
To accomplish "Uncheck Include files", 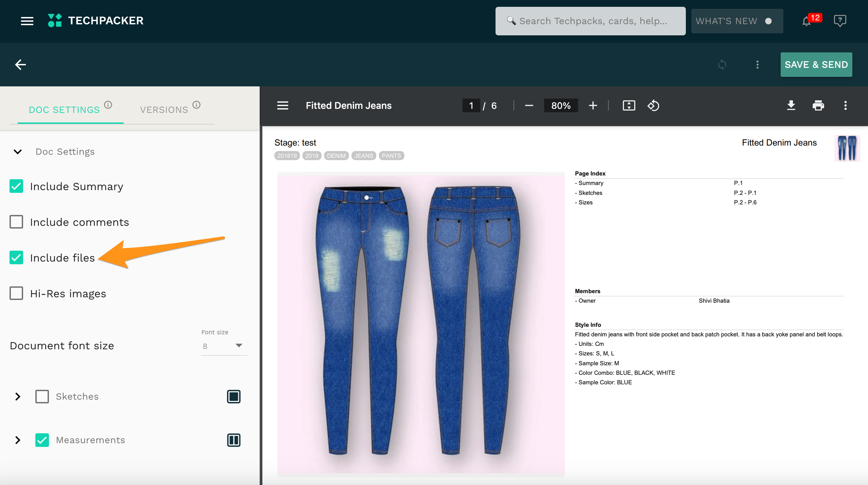I will click(x=16, y=257).
